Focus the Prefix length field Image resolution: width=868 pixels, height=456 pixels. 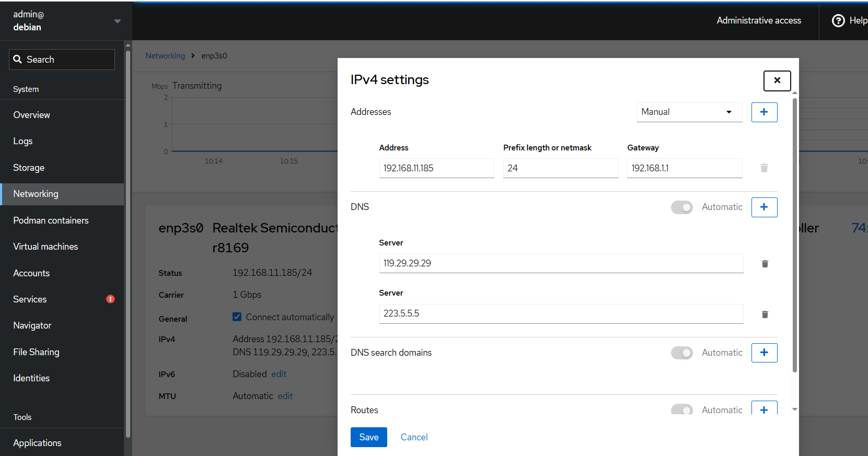(x=561, y=168)
